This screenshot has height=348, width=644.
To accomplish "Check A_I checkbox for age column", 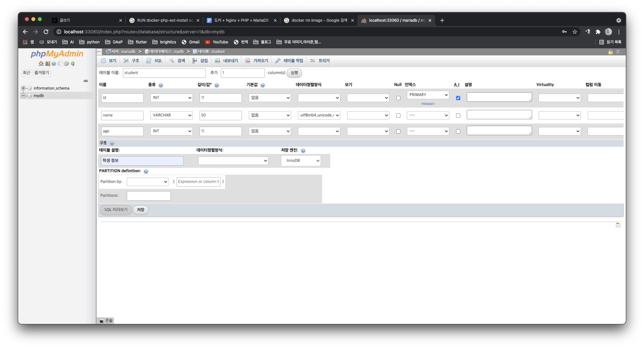I will [458, 131].
